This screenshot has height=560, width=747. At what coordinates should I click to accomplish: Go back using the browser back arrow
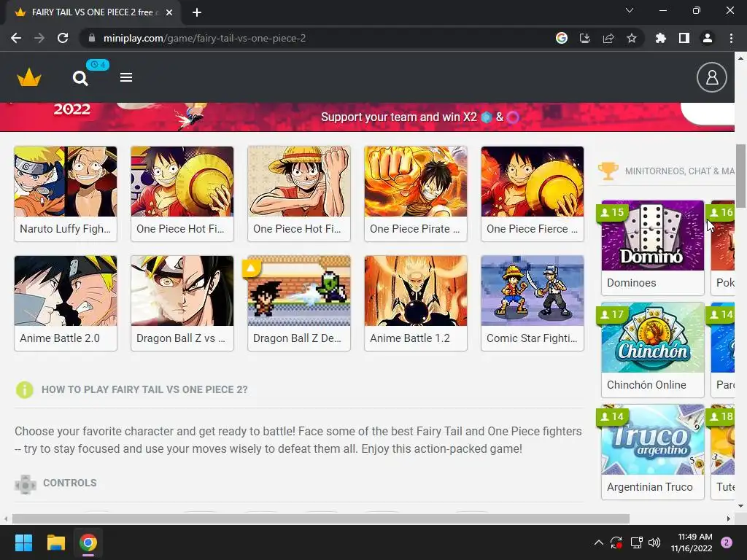[16, 38]
